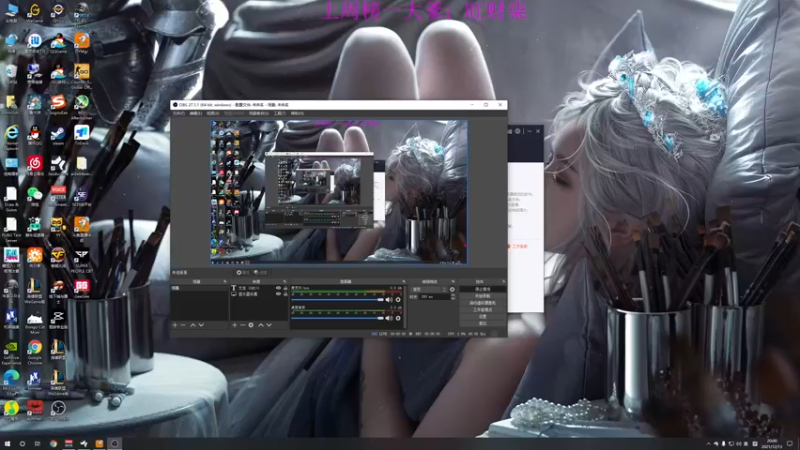This screenshot has height=450, width=800.
Task: Mute the Desktop Audio speaker icon
Action: 389,318
